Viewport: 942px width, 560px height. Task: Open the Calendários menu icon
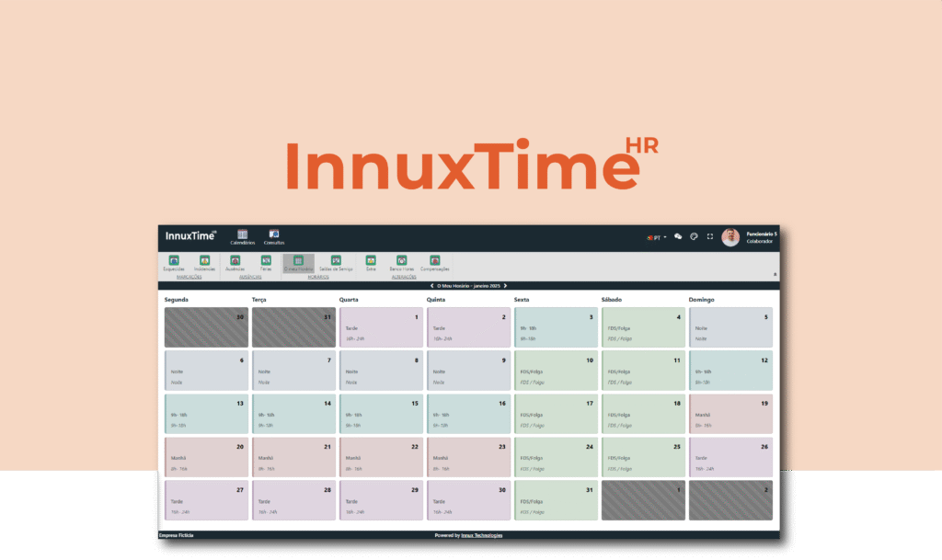242,234
